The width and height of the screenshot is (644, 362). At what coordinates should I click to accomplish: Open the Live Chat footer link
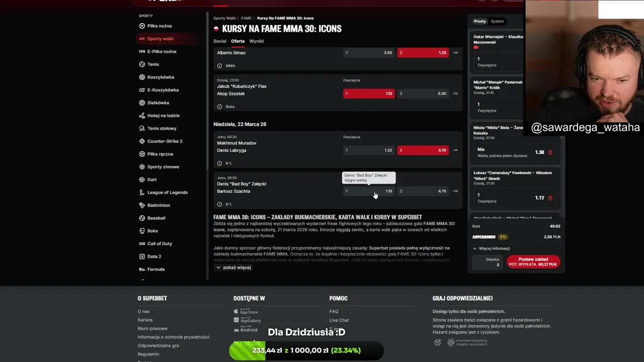click(x=339, y=320)
